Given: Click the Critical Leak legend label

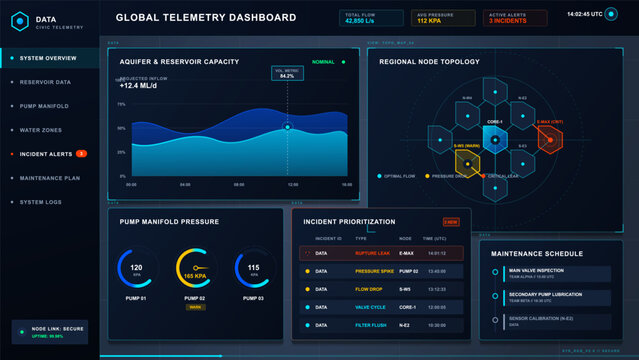Looking at the screenshot, I should point(503,176).
